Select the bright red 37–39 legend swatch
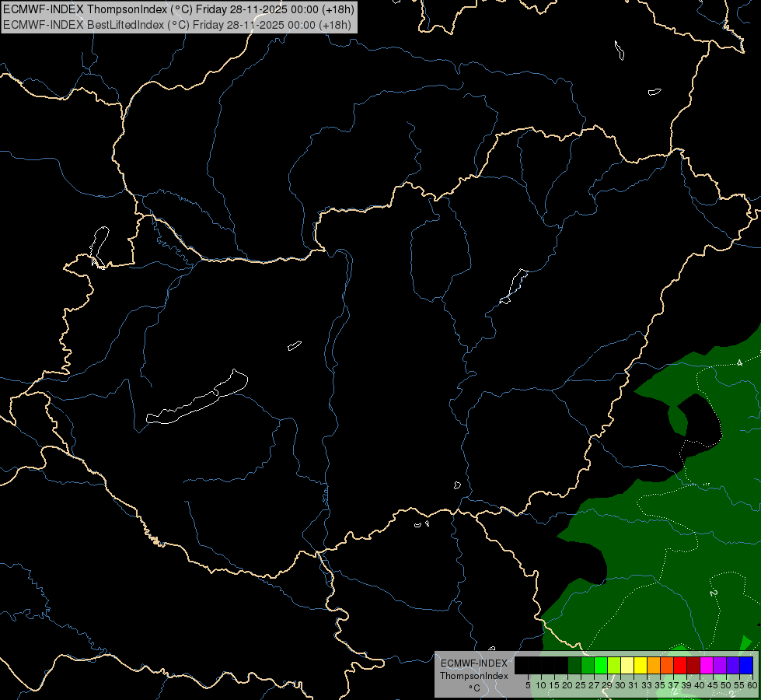The height and width of the screenshot is (700, 761). [x=680, y=666]
